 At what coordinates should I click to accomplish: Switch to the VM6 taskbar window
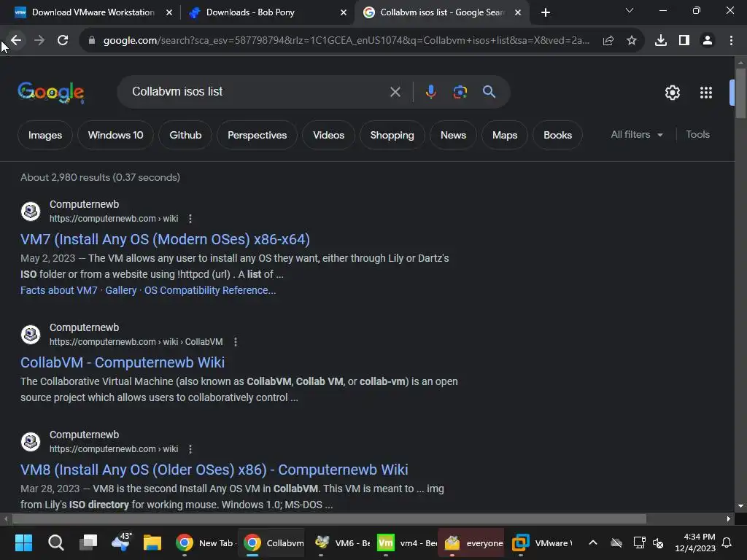(x=342, y=542)
